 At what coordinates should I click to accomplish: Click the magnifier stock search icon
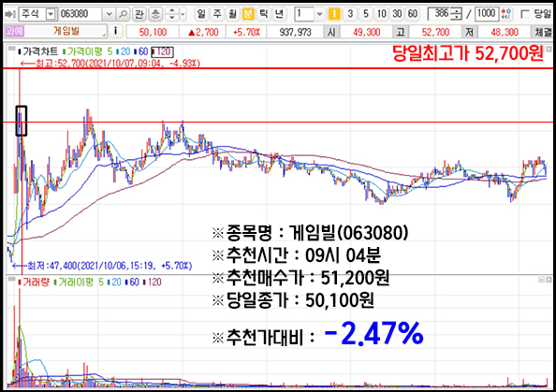(123, 14)
